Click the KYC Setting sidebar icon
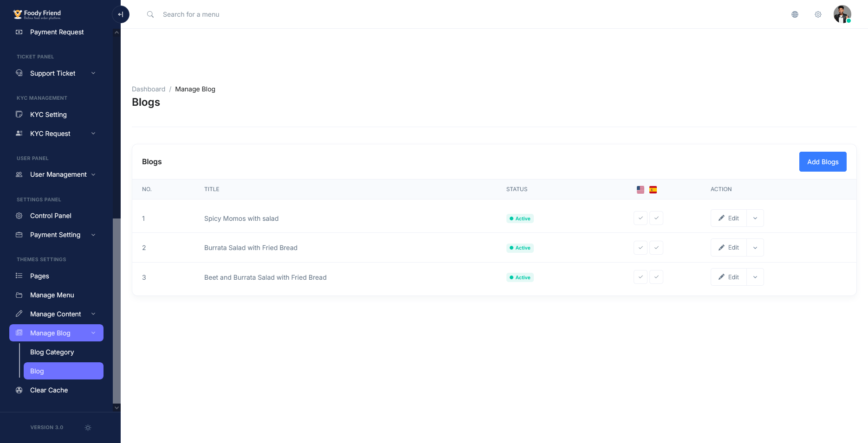 (19, 115)
